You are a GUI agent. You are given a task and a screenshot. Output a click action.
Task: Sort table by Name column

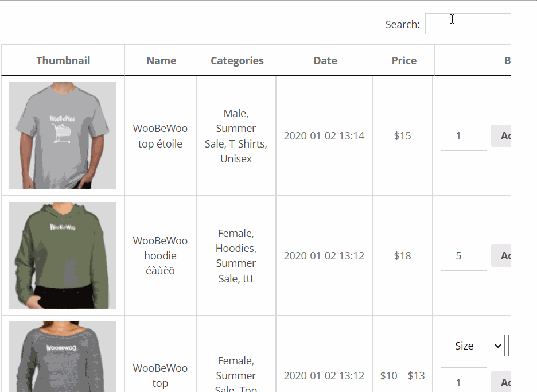161,60
